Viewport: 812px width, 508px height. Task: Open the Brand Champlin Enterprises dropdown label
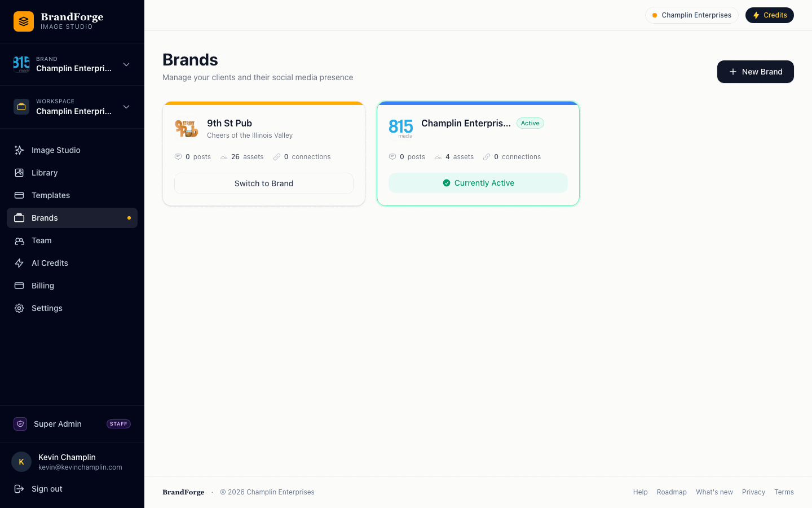pos(74,68)
